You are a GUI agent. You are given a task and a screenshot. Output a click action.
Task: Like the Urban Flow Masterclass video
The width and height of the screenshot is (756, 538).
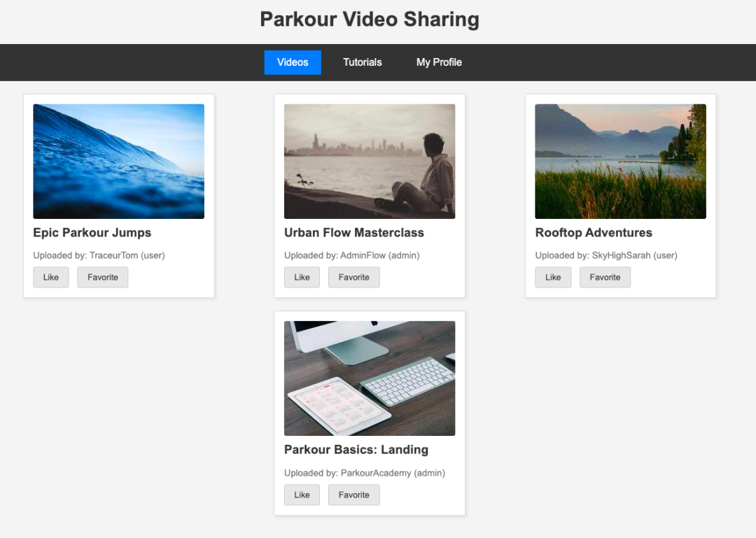302,277
